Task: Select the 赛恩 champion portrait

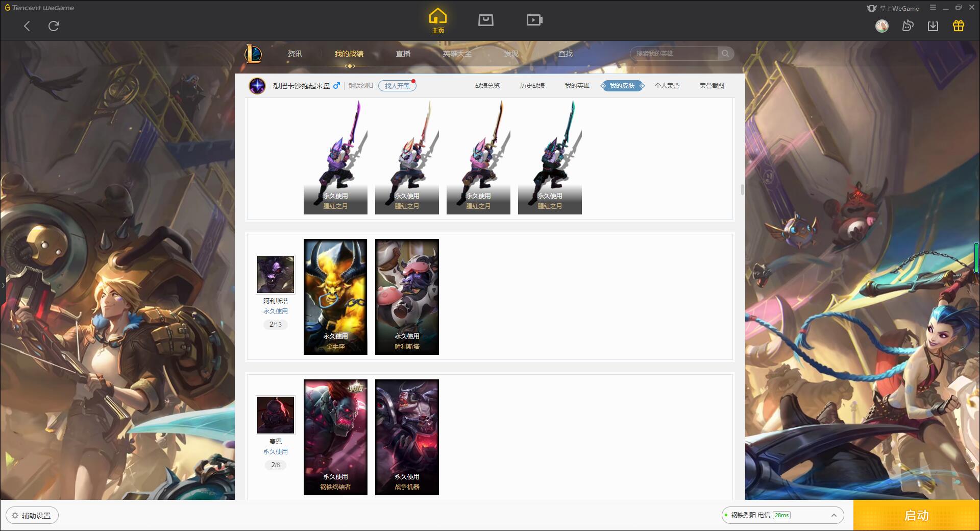Action: click(276, 415)
